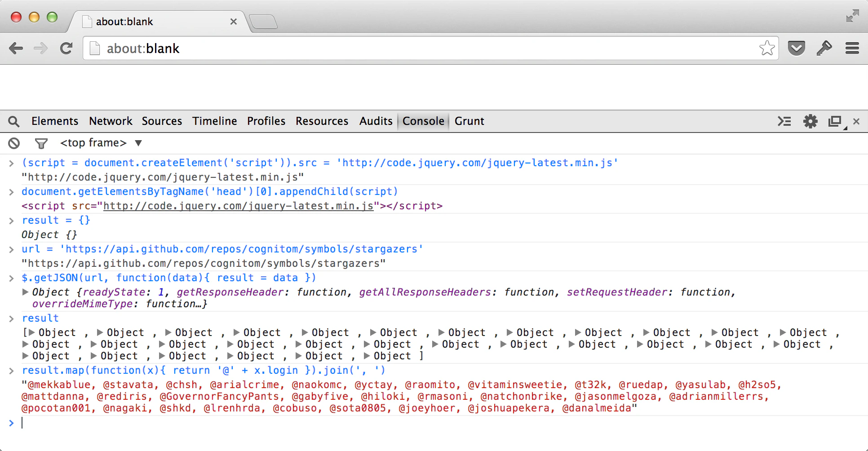
Task: Toggle the console filter funnel
Action: 41,143
